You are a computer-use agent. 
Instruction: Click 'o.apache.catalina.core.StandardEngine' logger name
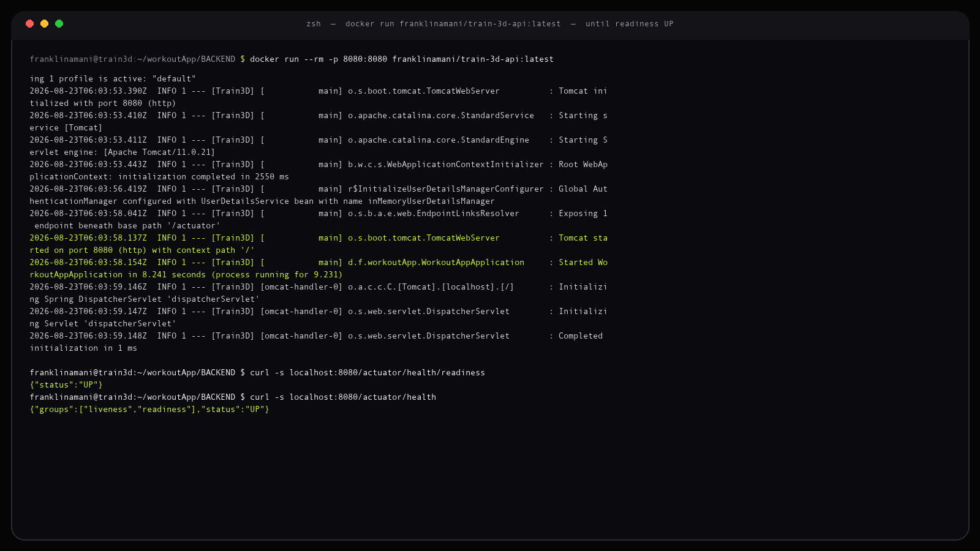tap(439, 140)
